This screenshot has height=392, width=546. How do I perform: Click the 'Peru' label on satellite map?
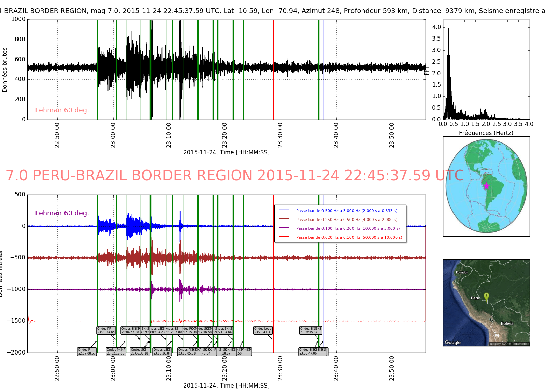click(x=475, y=298)
